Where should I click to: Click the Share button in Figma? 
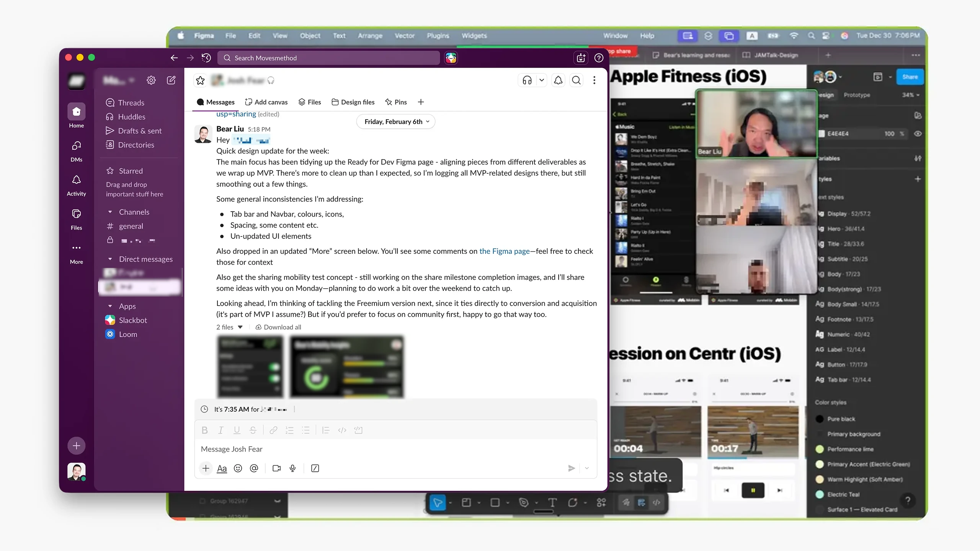point(910,77)
